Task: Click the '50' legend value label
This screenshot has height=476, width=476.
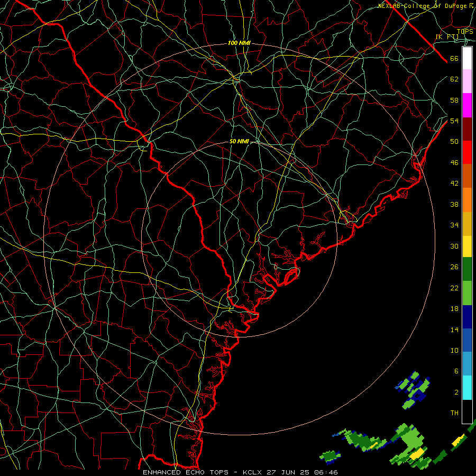Action: [454, 142]
